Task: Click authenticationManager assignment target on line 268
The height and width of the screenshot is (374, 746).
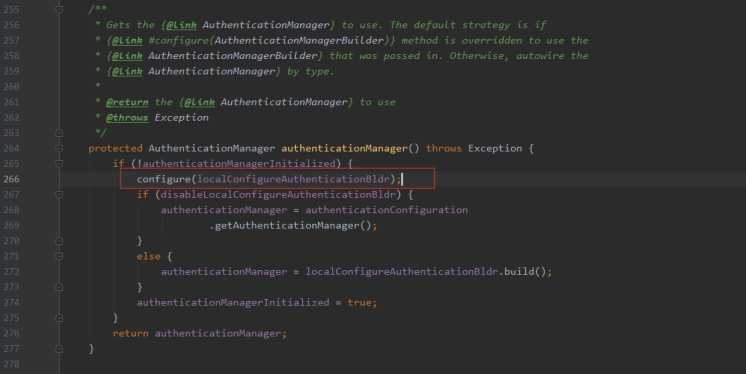Action: click(224, 210)
